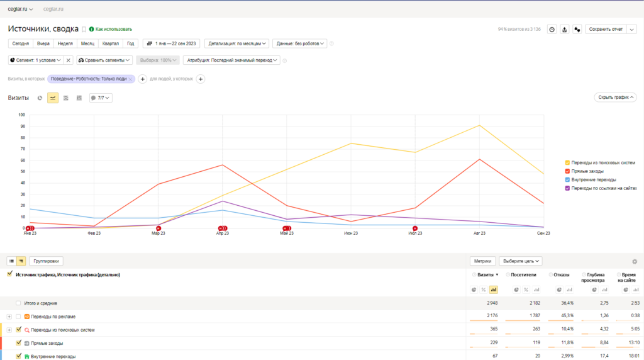
Task: Open the Сегмент: 1 условие dropdown
Action: click(x=36, y=60)
